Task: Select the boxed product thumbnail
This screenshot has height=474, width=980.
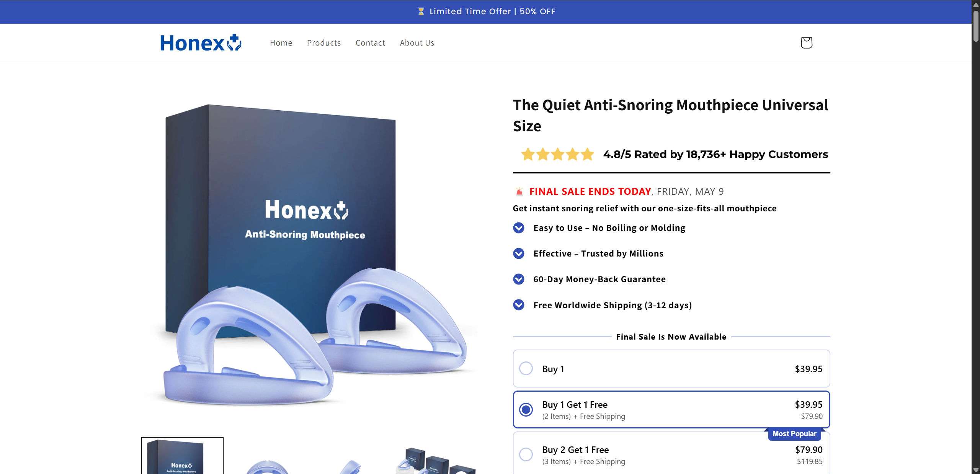Action: [x=182, y=456]
